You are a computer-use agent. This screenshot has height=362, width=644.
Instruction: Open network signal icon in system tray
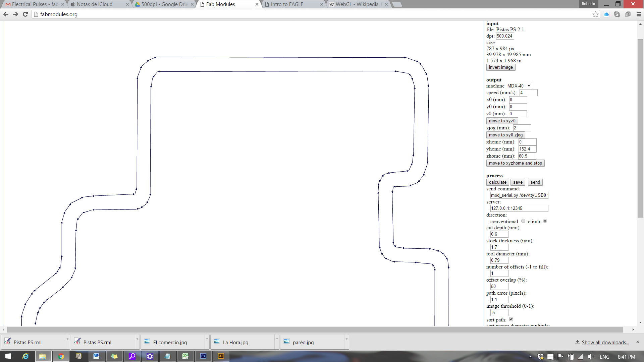(x=580, y=357)
